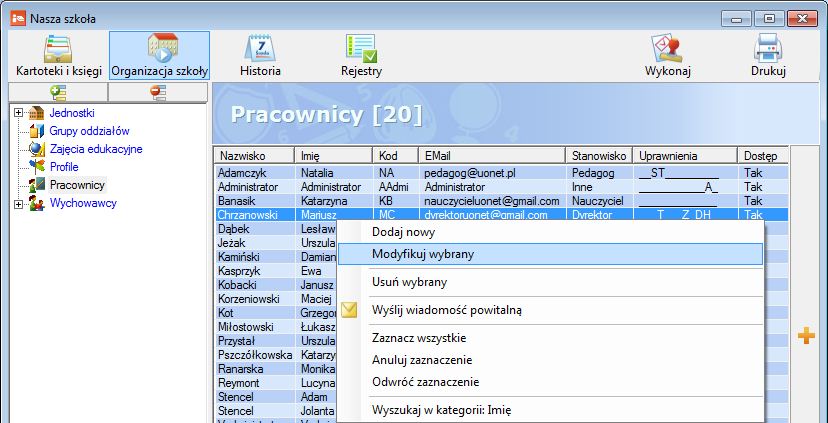Viewport: 828px width, 423px height.
Task: Select the Korzeniowski row
Action: (276, 299)
